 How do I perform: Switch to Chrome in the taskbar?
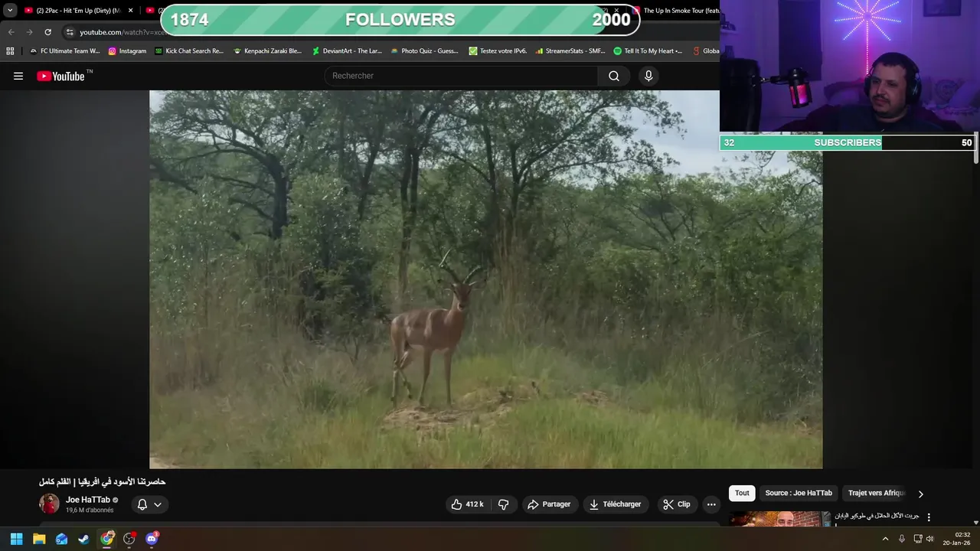point(106,539)
